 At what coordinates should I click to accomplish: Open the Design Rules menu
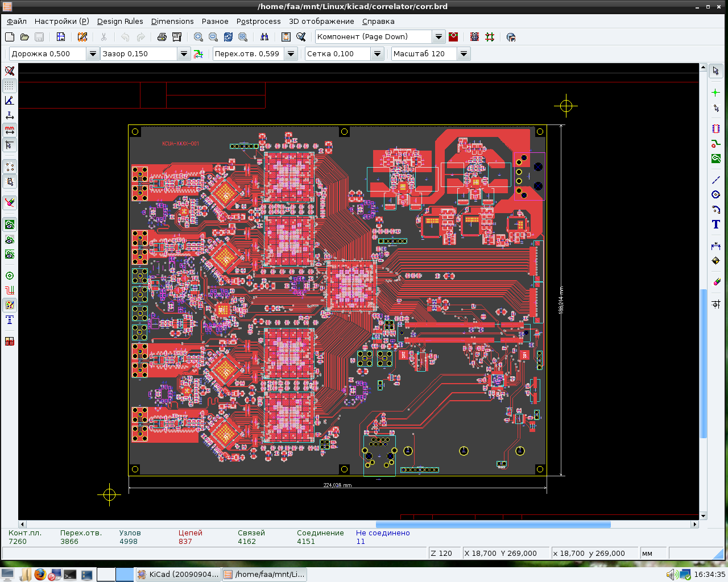[120, 22]
